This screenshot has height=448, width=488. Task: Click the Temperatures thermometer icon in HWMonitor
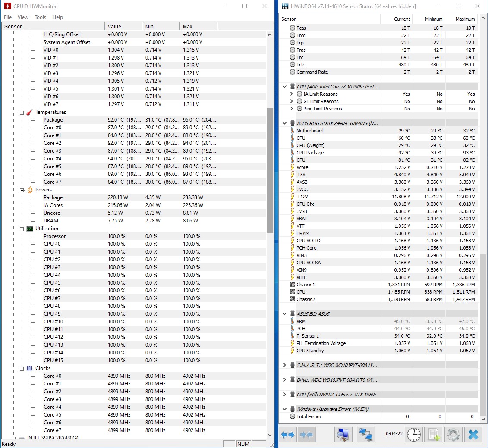point(30,112)
